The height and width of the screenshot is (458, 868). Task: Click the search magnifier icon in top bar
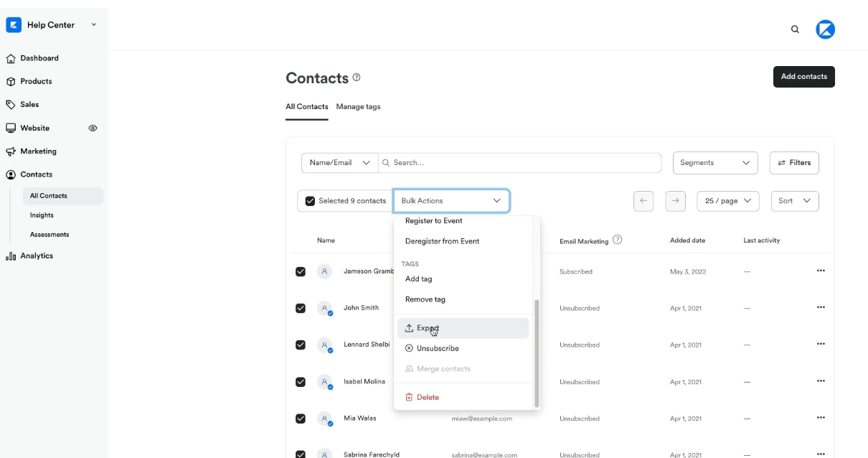795,29
